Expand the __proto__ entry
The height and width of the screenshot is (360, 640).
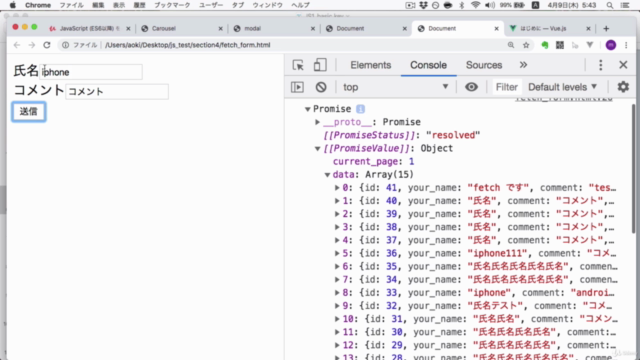click(x=318, y=122)
